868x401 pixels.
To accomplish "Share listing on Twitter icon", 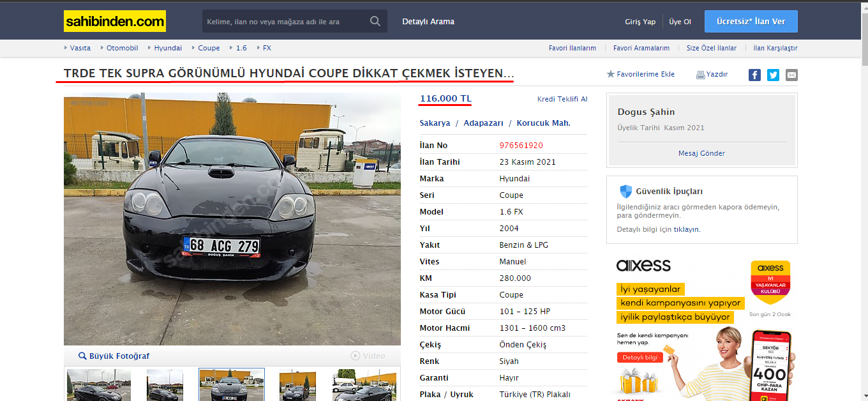I will point(773,75).
